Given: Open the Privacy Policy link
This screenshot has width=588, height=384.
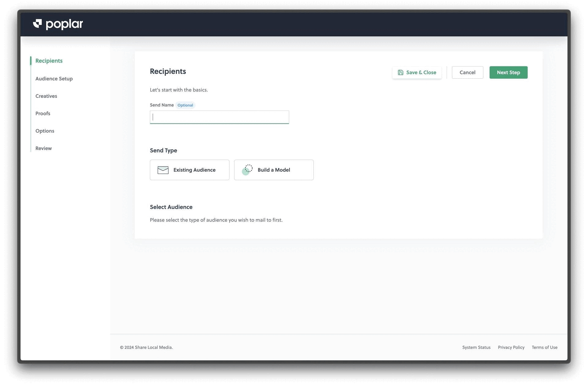Looking at the screenshot, I should (x=511, y=348).
